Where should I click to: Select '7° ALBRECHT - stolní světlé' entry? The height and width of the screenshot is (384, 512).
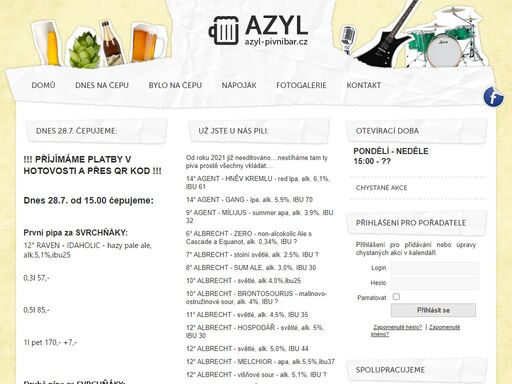(252, 255)
